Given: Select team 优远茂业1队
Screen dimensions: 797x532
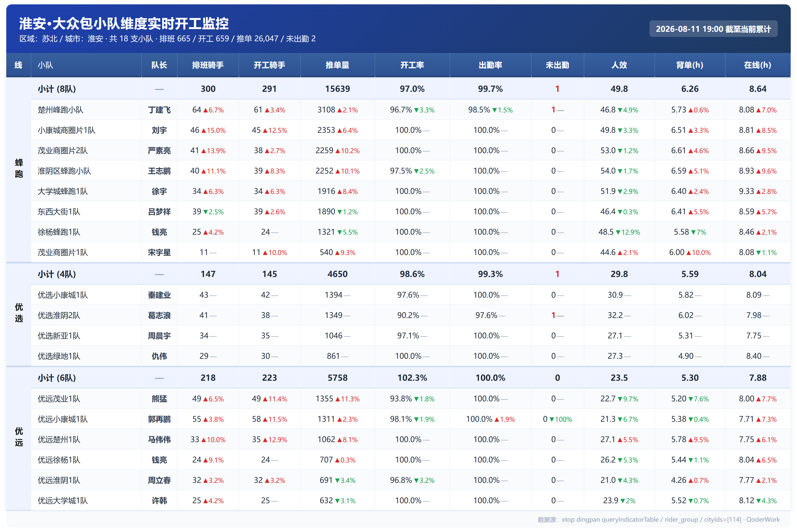Looking at the screenshot, I should pyautogui.click(x=59, y=399).
